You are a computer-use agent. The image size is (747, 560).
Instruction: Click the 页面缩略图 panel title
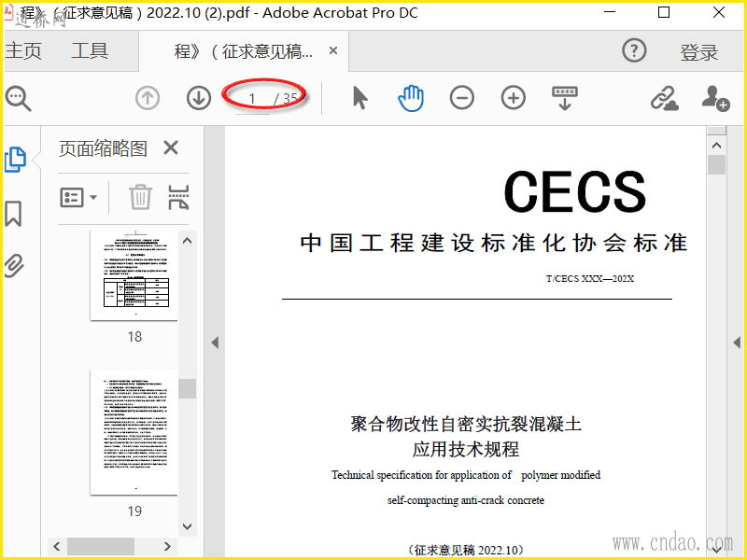pyautogui.click(x=103, y=148)
